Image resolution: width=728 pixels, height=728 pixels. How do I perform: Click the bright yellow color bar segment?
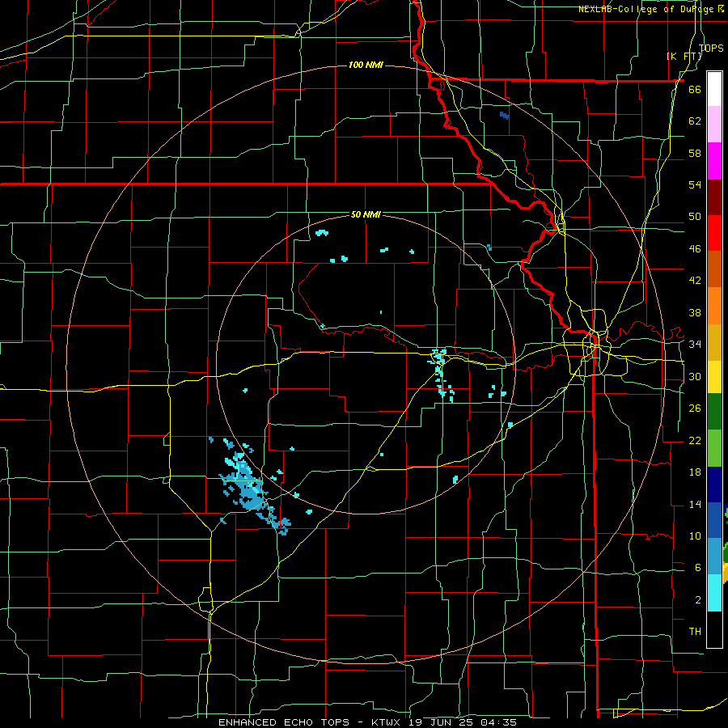pyautogui.click(x=714, y=377)
